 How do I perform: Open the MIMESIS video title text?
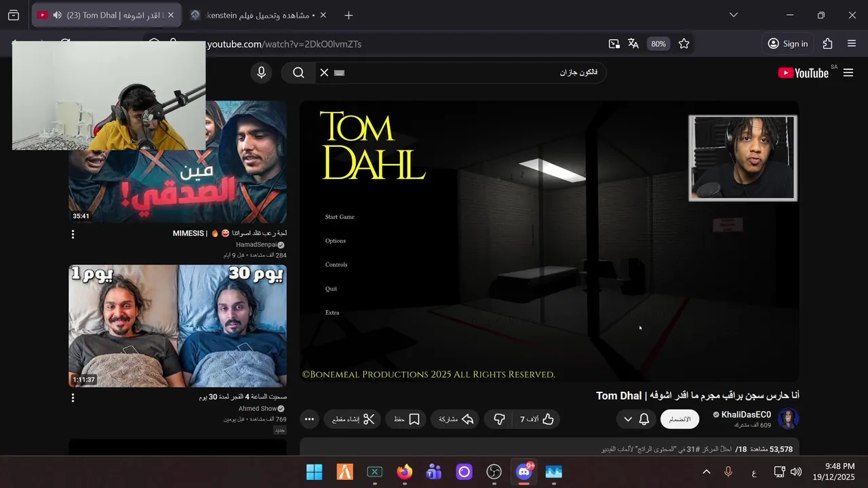point(230,233)
